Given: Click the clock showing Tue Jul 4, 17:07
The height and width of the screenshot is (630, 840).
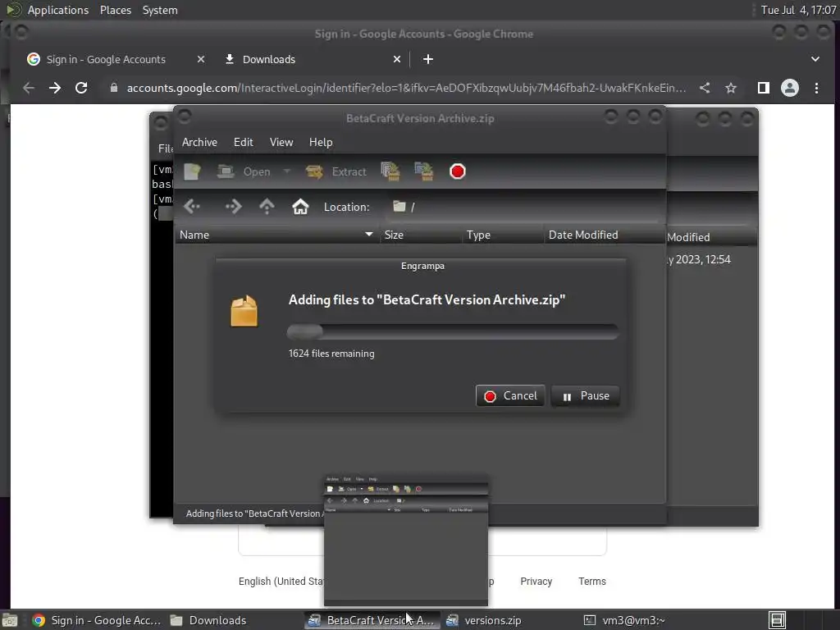Looking at the screenshot, I should (798, 10).
